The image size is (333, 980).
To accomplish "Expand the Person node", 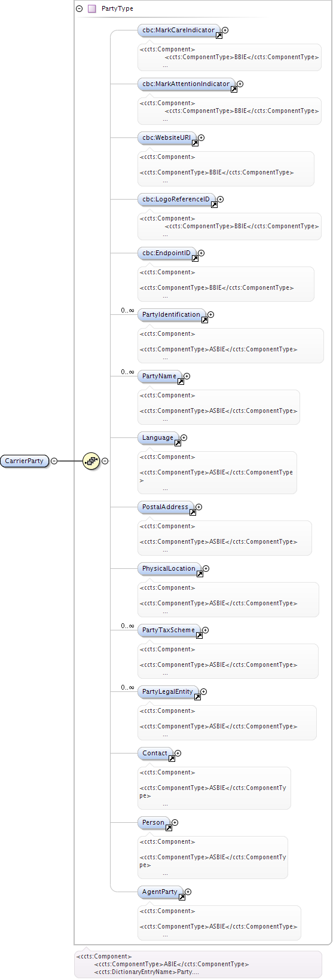I will coord(175,823).
